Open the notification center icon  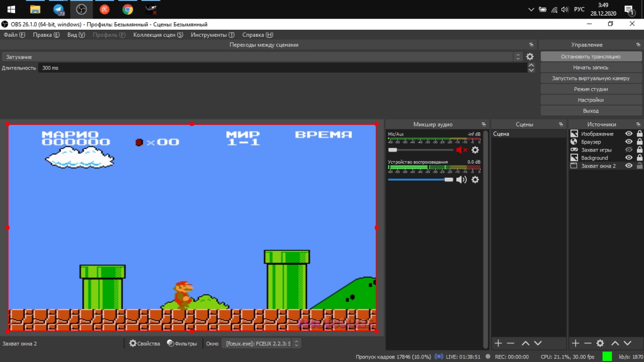[x=628, y=9]
